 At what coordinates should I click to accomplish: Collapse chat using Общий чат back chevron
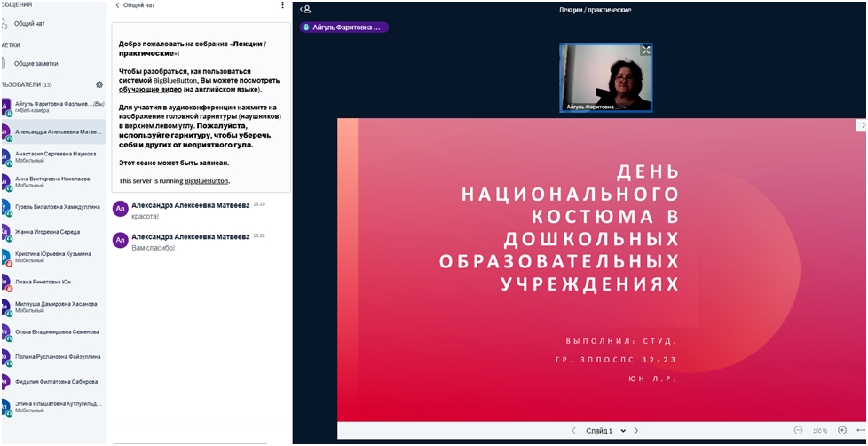118,5
